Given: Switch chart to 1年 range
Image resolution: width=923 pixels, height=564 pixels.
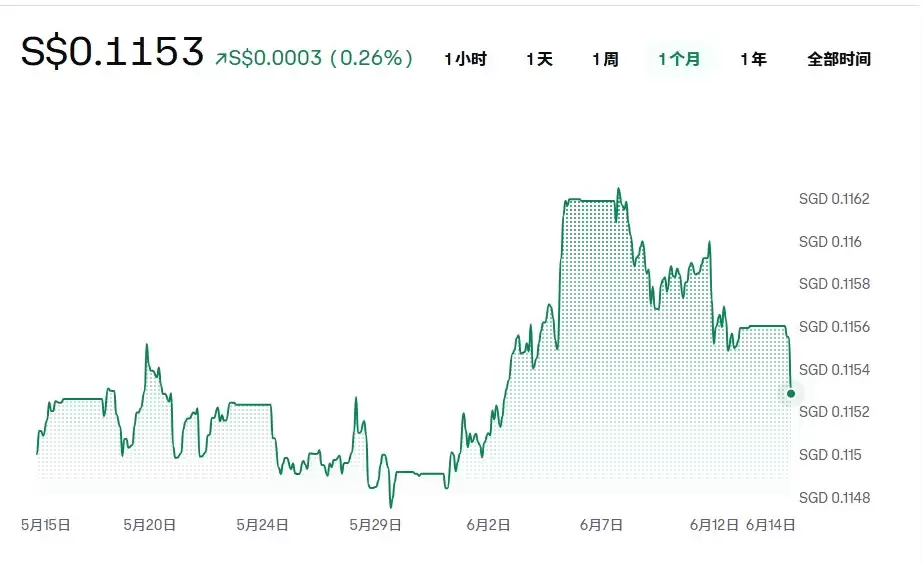Looking at the screenshot, I should 753,59.
